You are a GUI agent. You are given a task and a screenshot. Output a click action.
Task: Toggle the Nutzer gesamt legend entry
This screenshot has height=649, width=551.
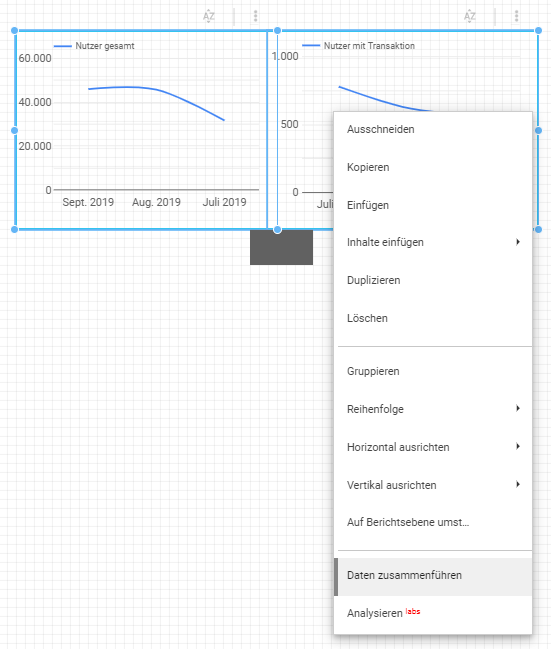click(94, 46)
